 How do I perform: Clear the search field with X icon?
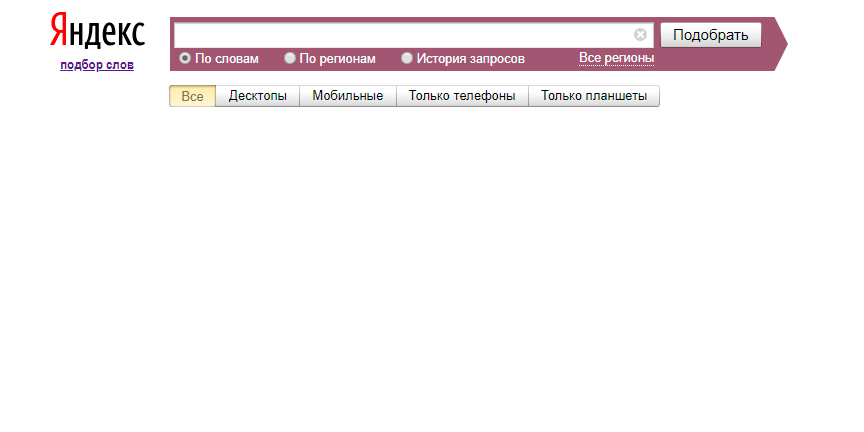coord(640,35)
